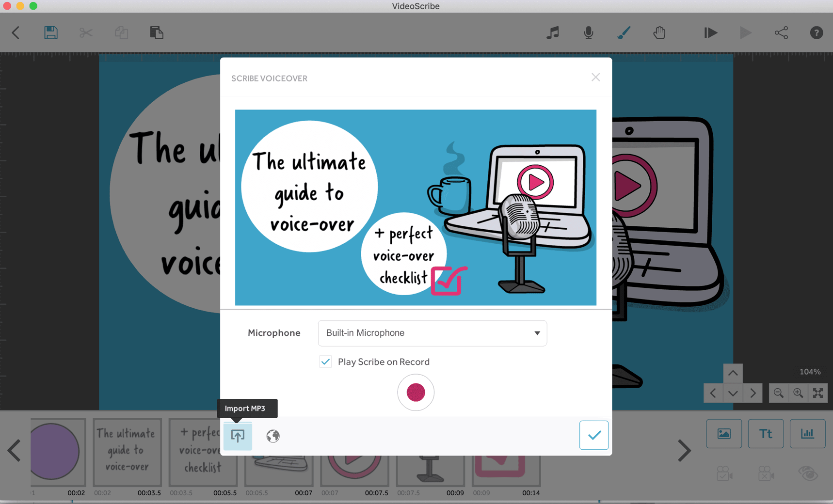Click the save scribe icon
This screenshot has height=504, width=833.
(50, 32)
